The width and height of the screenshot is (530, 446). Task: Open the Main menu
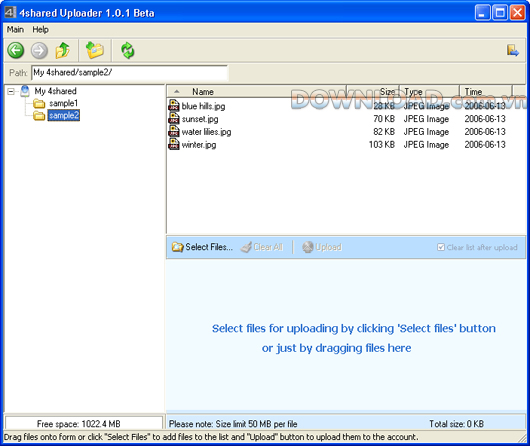(15, 30)
